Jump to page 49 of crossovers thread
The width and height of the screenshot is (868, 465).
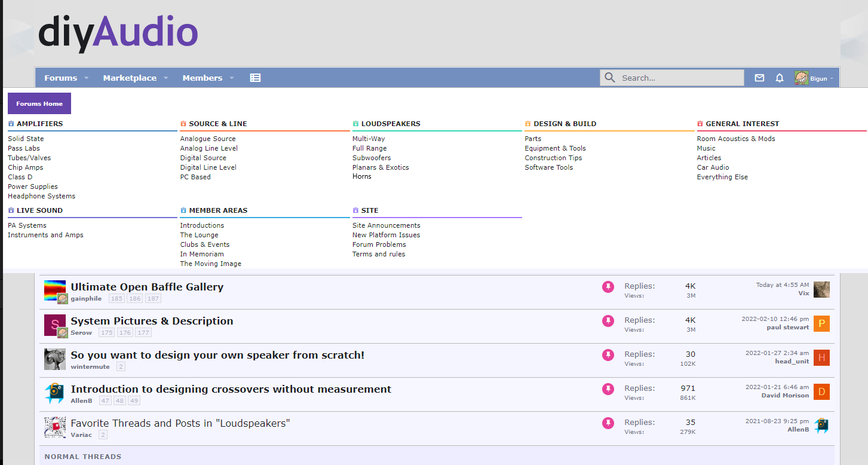(134, 400)
